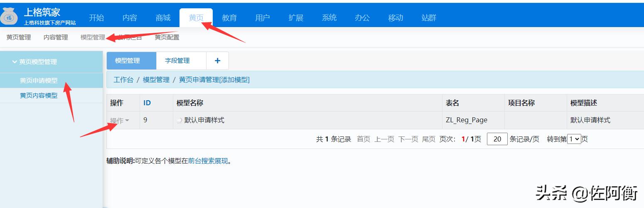644x208 pixels.
Task: Go to 黄页配置 submenu
Action: coord(167,37)
